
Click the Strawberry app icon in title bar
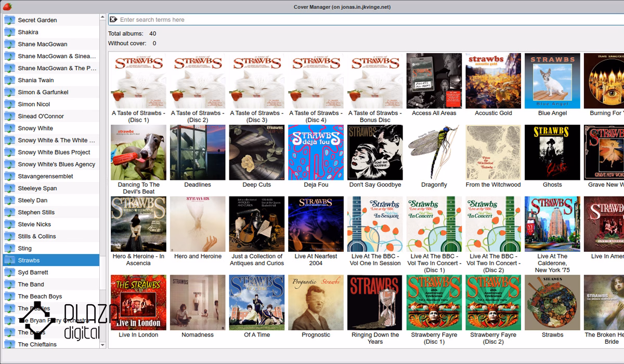(7, 7)
